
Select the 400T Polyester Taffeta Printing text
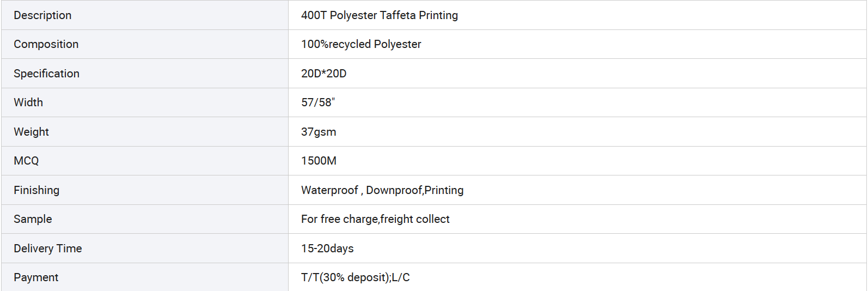(380, 15)
